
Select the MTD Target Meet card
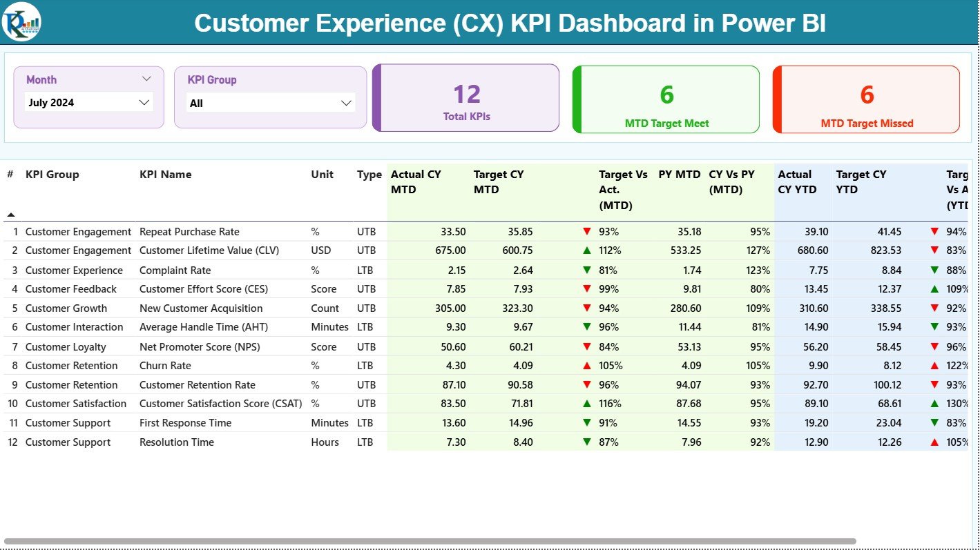(665, 99)
